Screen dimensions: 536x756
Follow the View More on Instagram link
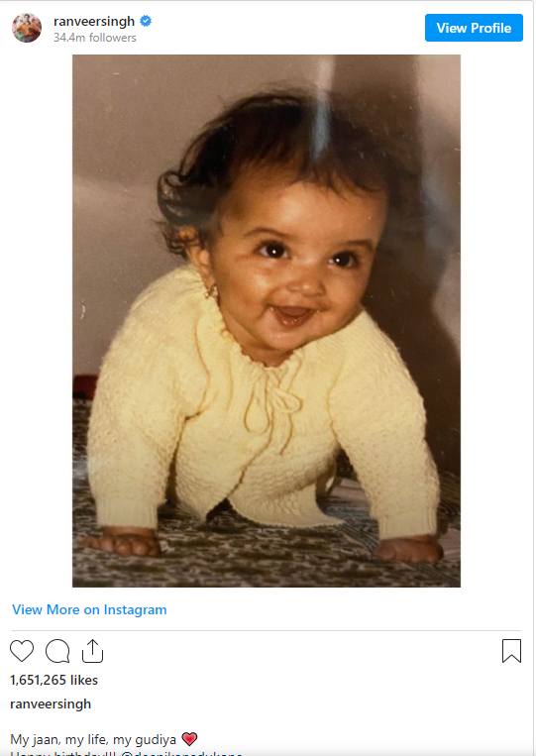(89, 609)
